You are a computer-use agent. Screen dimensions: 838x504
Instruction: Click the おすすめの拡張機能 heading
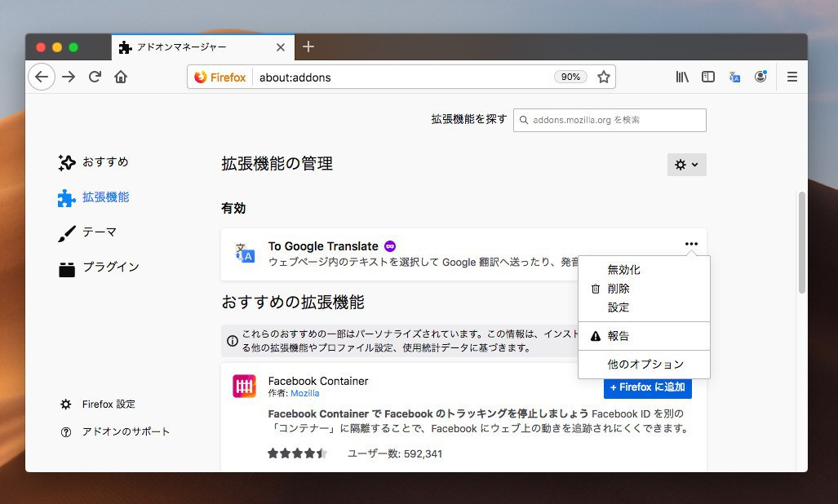click(x=293, y=303)
